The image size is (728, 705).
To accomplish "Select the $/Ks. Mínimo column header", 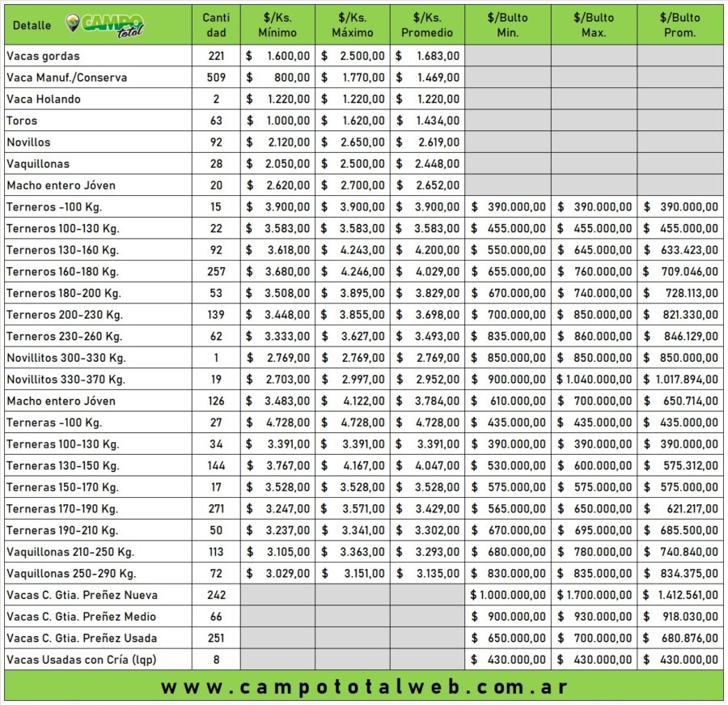I will click(277, 25).
